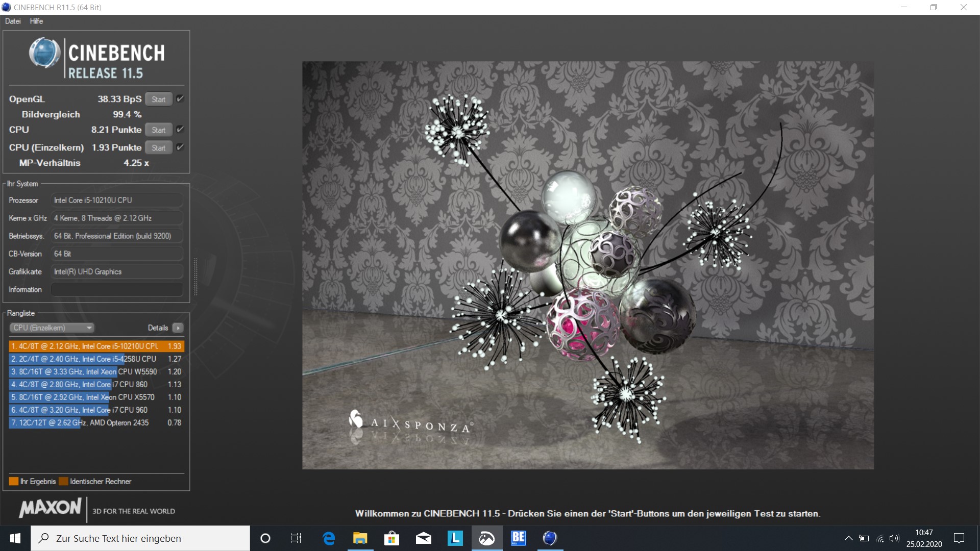980x551 pixels.
Task: Start the CPU benchmark test
Action: [158, 130]
